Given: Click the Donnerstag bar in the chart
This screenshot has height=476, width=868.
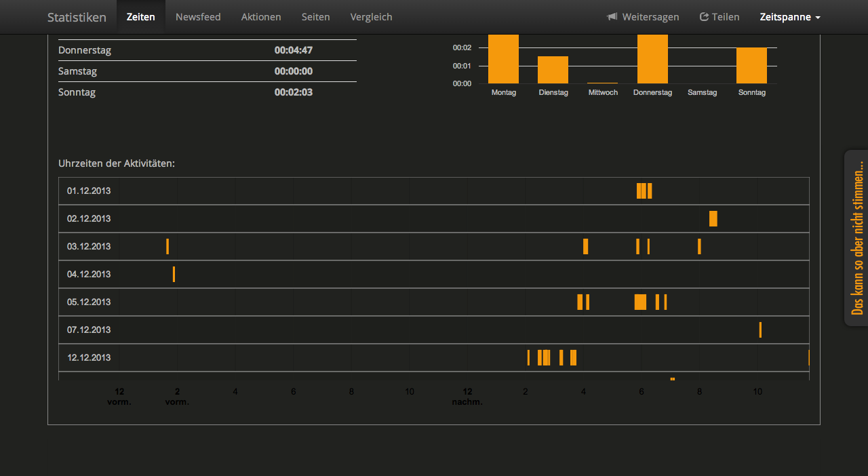Looking at the screenshot, I should [652, 59].
